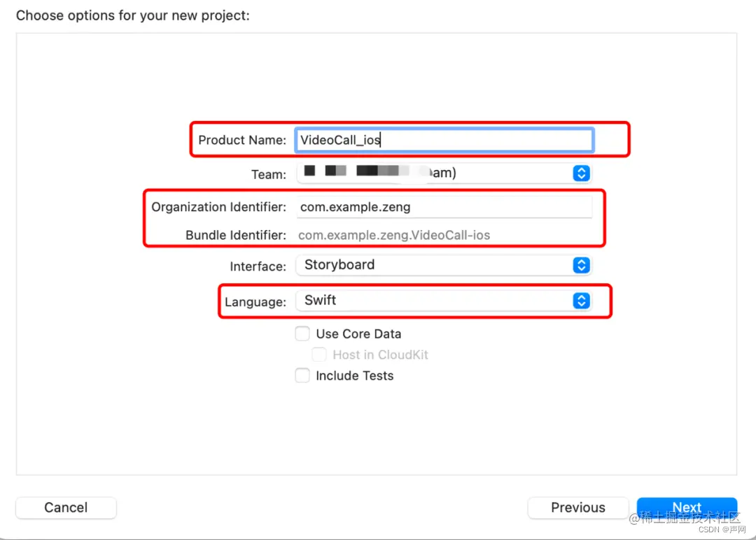Click the Product Name text field
The image size is (756, 540).
[444, 140]
